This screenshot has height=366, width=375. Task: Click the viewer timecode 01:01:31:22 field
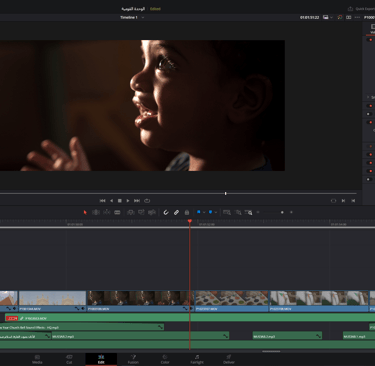(310, 17)
